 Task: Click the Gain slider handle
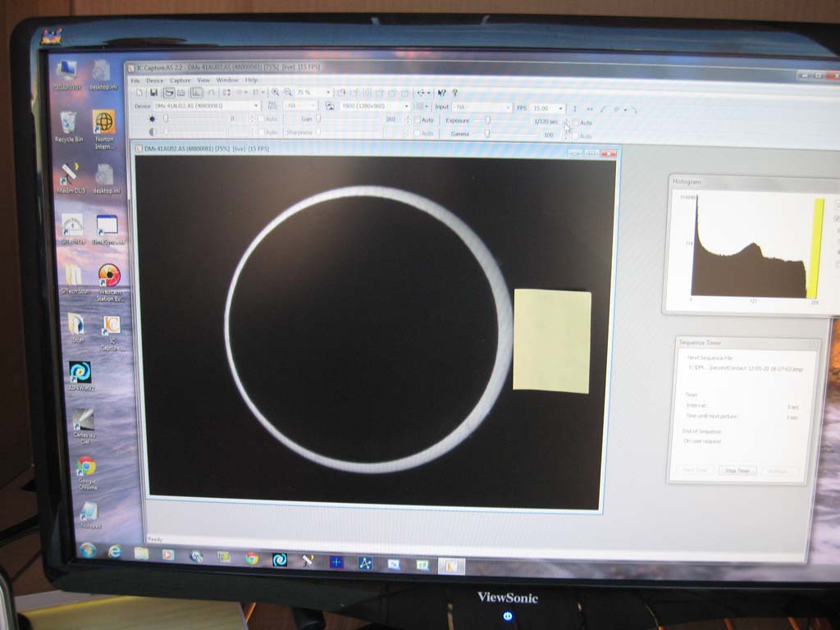(x=318, y=119)
